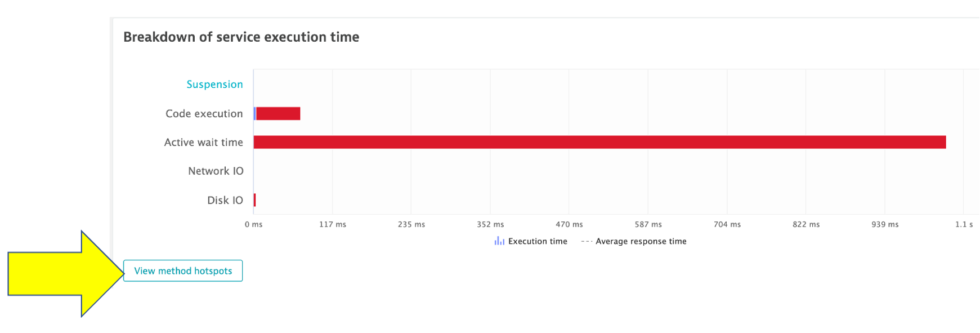Click the Breakdown of service execution time heading
The width and height of the screenshot is (980, 333).
coord(241,37)
